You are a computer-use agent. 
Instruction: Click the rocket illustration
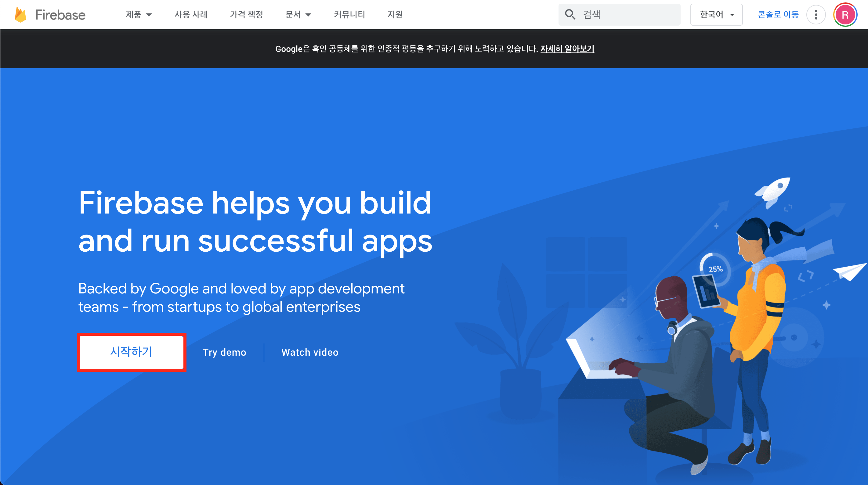[775, 191]
